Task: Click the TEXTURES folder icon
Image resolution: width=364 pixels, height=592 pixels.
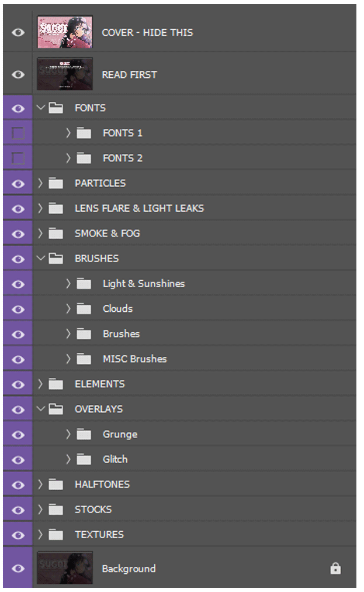Action: pos(56,534)
